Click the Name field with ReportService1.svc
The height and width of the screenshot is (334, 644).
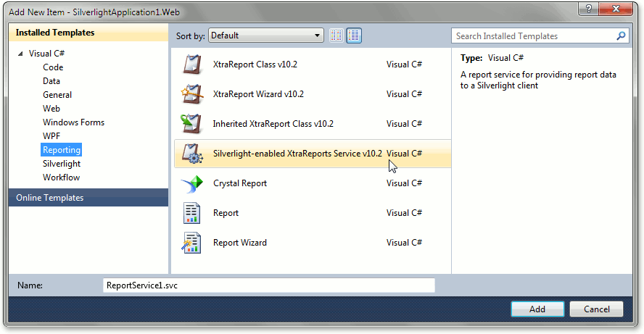268,285
